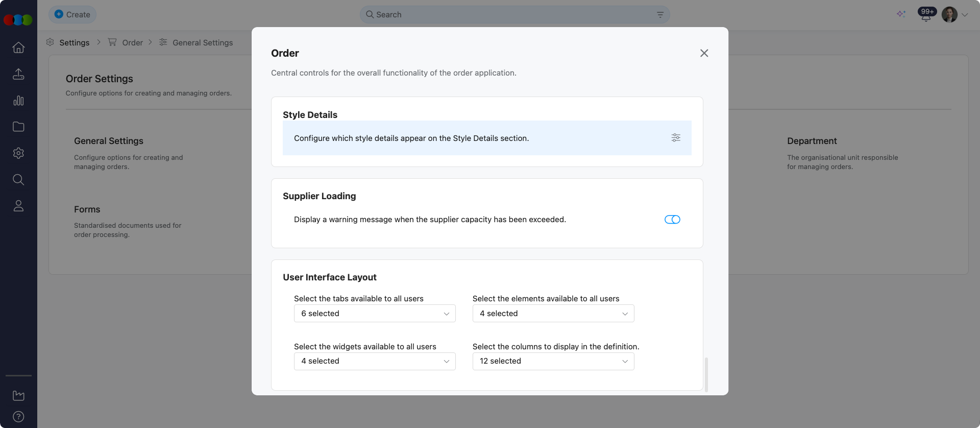Go to Settings in the breadcrumb
980x428 pixels.
(x=74, y=42)
